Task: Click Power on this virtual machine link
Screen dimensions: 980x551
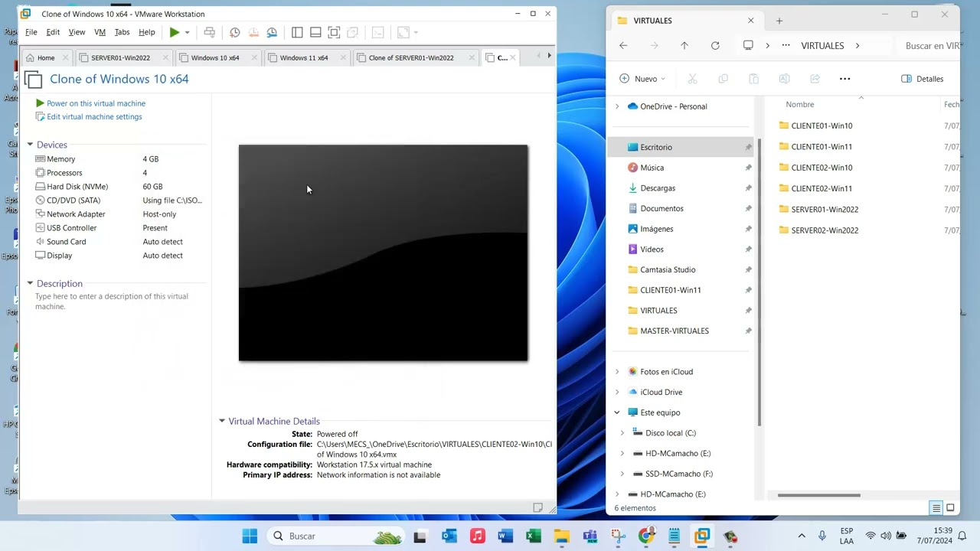Action: 96,103
